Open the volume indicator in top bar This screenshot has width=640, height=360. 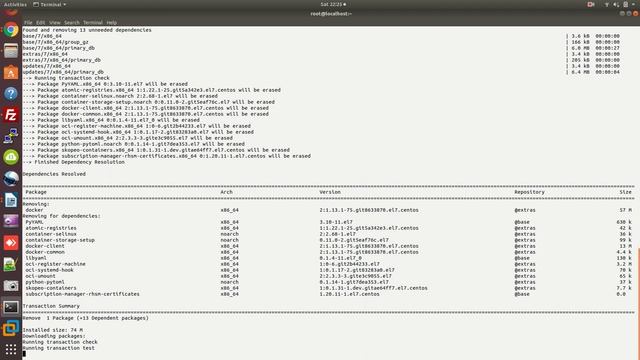[x=616, y=4]
